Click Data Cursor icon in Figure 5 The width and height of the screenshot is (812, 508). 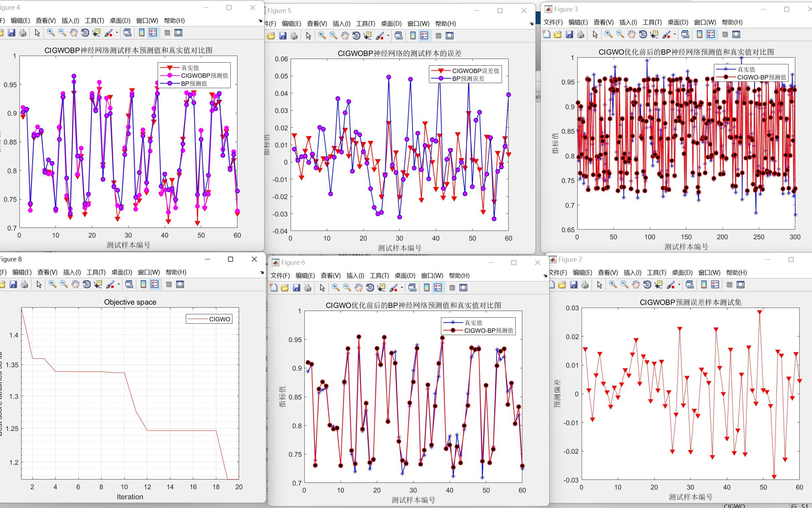[x=368, y=36]
